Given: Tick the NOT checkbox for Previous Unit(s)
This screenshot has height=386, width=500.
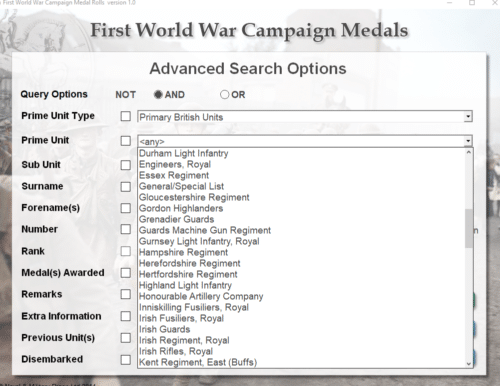Looking at the screenshot, I should point(126,338).
